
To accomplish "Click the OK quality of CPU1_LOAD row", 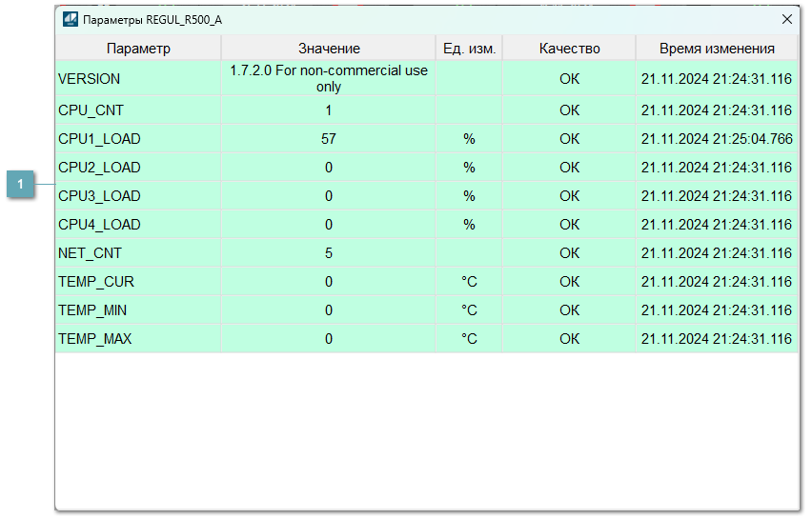I will tap(569, 139).
